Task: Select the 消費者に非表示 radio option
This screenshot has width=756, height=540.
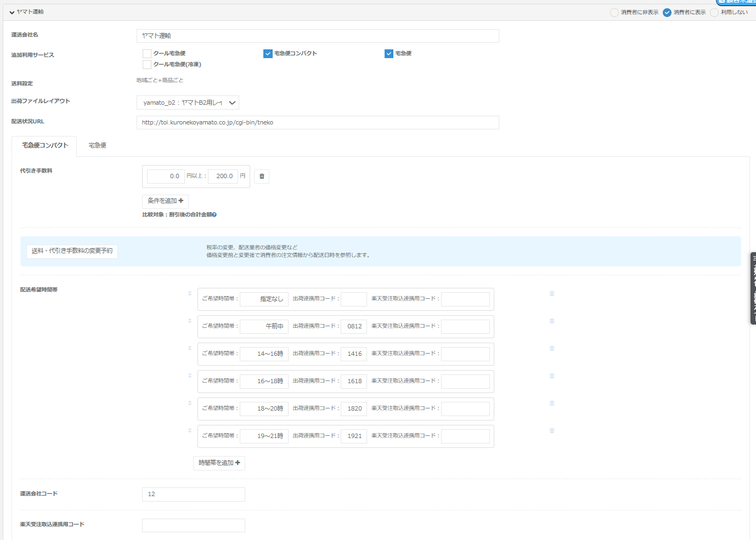Action: pos(614,13)
